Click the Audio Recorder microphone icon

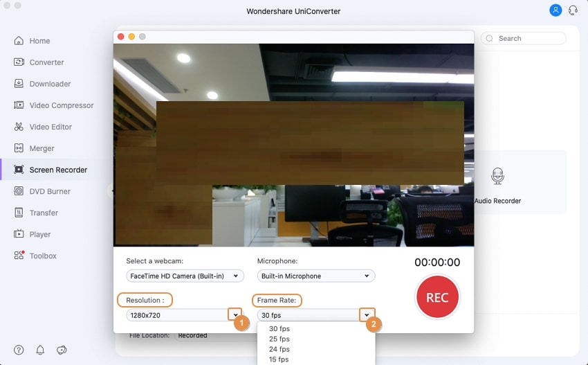497,176
